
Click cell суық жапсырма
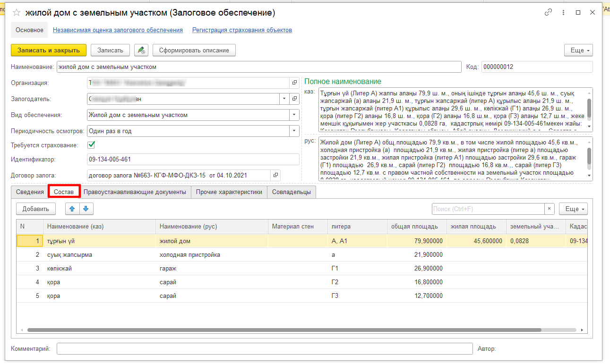point(99,254)
